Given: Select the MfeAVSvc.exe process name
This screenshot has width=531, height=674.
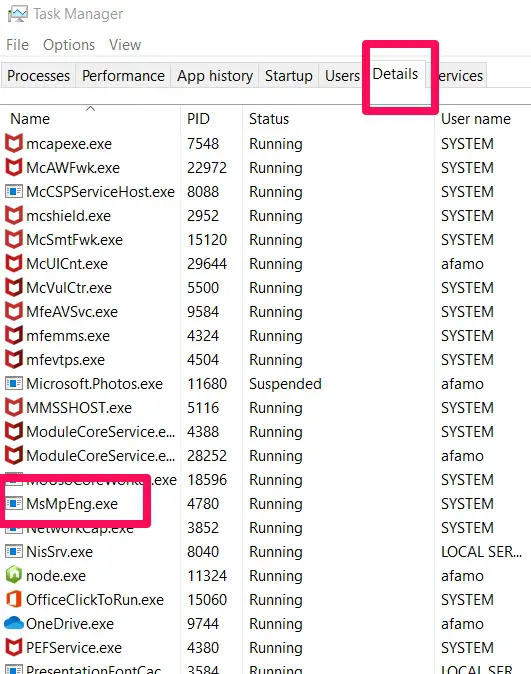Looking at the screenshot, I should click(72, 312).
